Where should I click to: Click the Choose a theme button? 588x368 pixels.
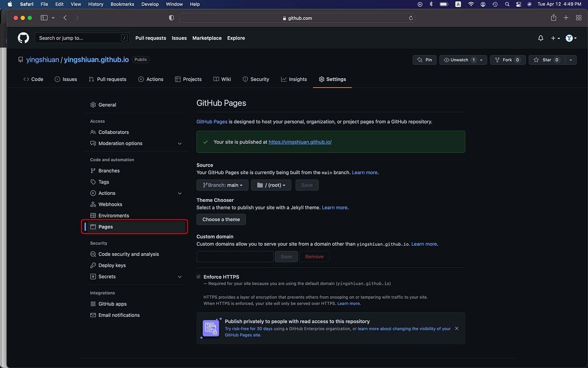click(221, 220)
